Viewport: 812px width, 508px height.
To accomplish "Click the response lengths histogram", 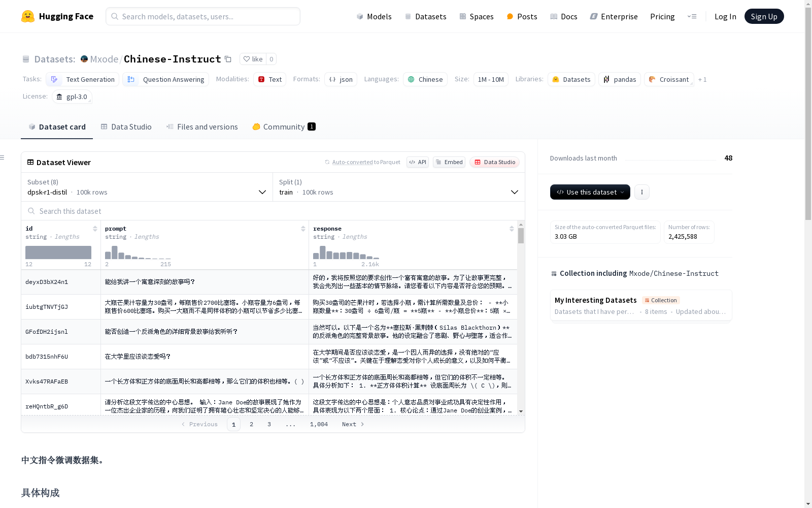I will coord(346,252).
